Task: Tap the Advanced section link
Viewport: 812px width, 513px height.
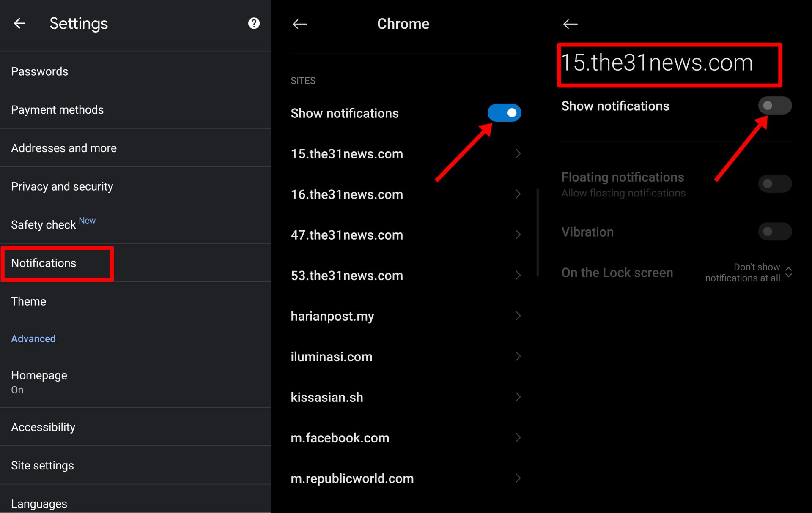Action: pyautogui.click(x=33, y=338)
